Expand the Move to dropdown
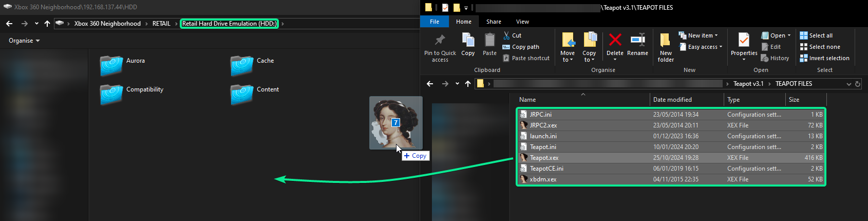Viewport: 868px width, 221px height. click(568, 60)
